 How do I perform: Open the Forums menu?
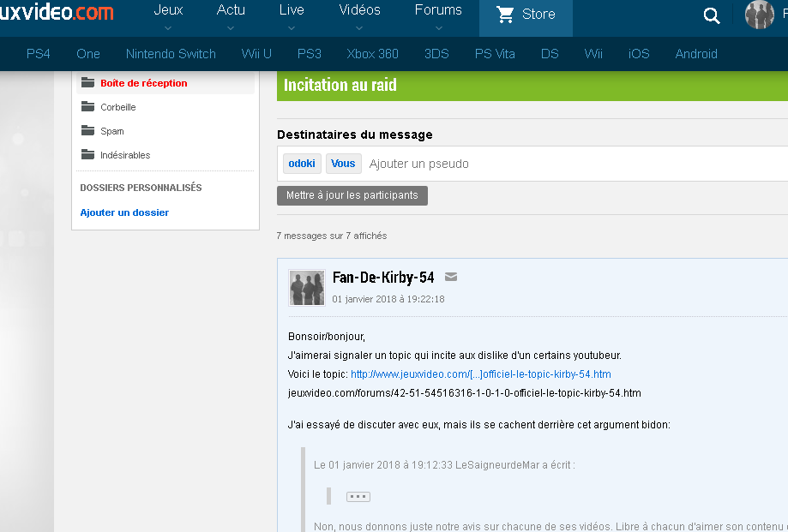438,10
